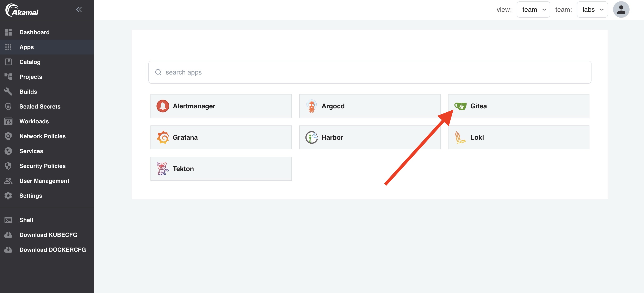Click the Network Policies icon
The image size is (644, 293).
pos(8,136)
